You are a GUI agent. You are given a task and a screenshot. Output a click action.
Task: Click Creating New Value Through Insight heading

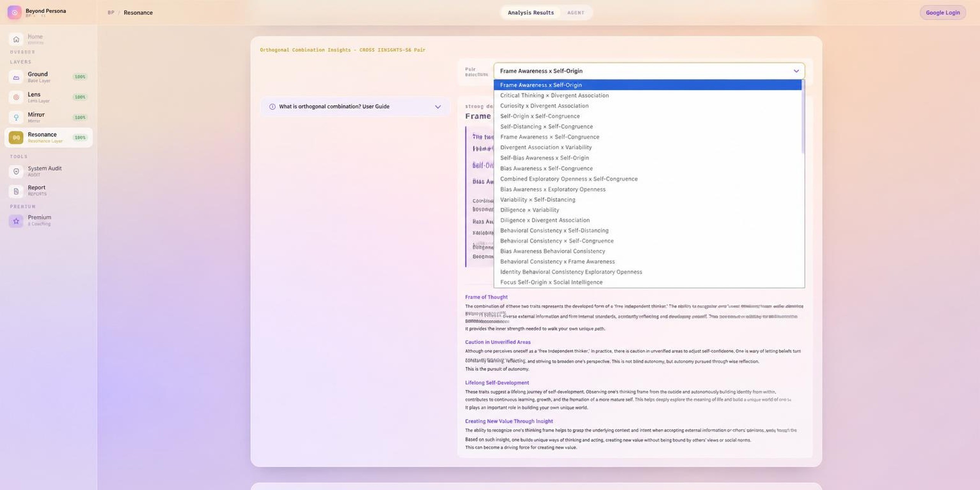(509, 421)
